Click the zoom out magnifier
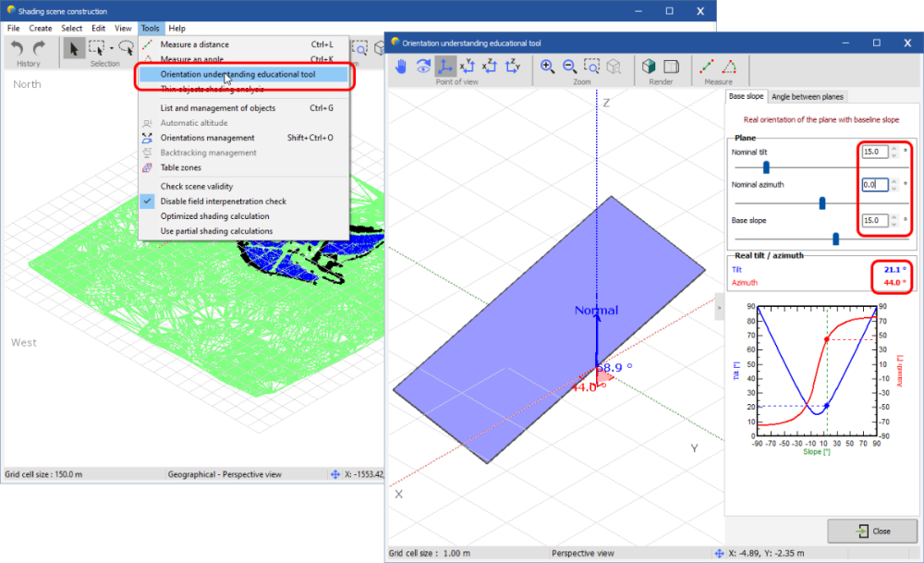The height and width of the screenshot is (563, 924). (569, 67)
